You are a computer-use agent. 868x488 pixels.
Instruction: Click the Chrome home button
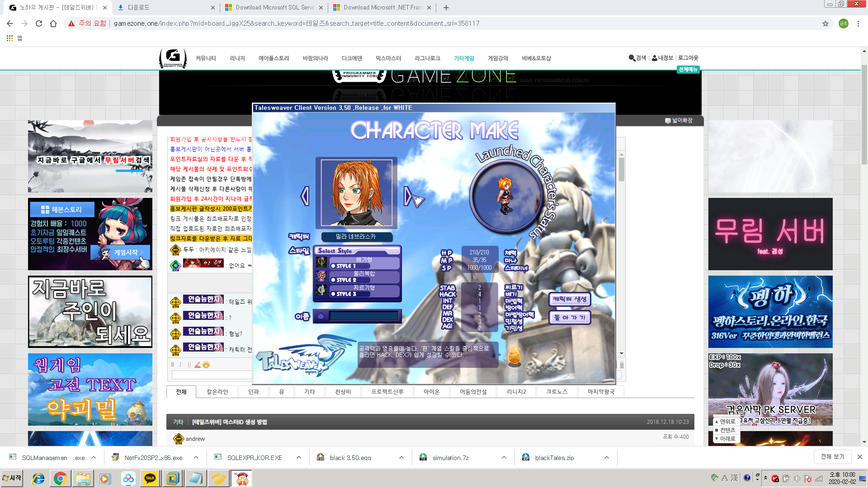coord(53,23)
